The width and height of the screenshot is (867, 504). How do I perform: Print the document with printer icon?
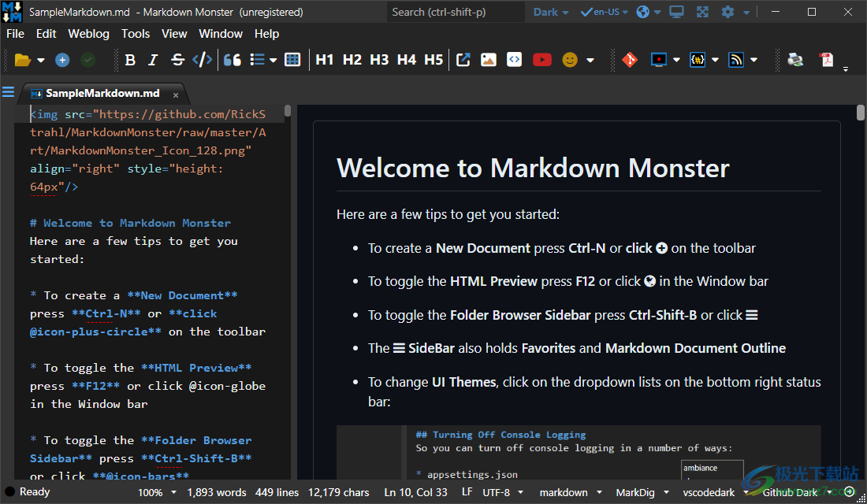pos(795,60)
